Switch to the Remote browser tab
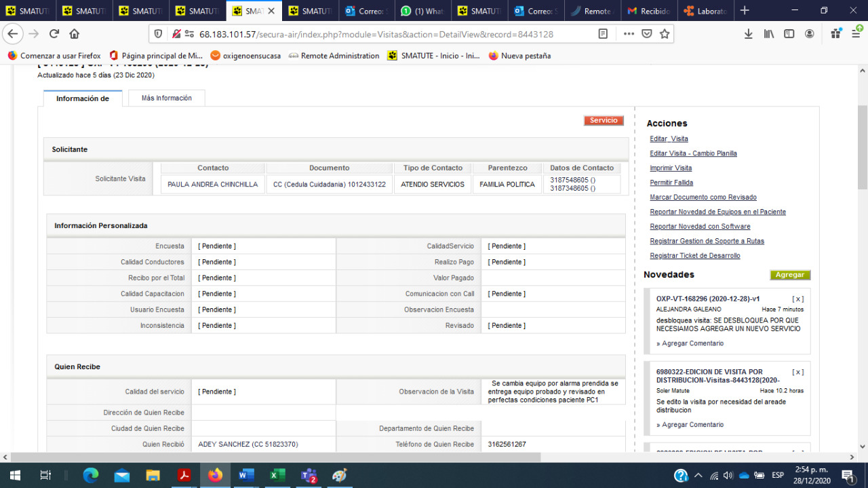This screenshot has height=488, width=868. pos(593,11)
